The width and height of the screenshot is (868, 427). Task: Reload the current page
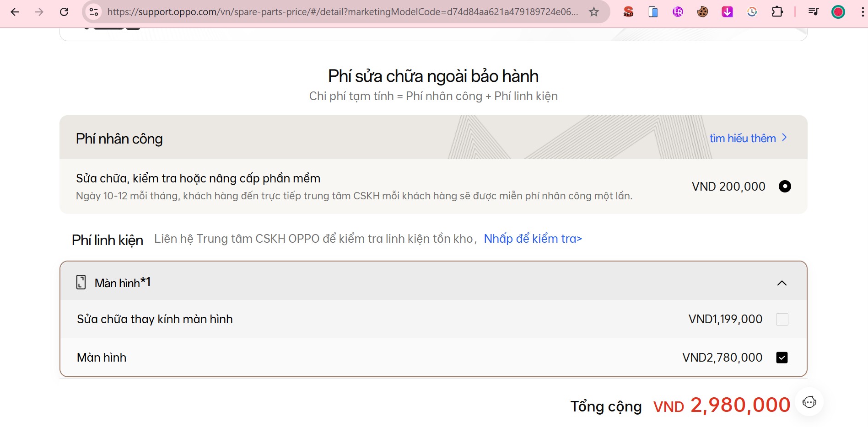click(64, 12)
